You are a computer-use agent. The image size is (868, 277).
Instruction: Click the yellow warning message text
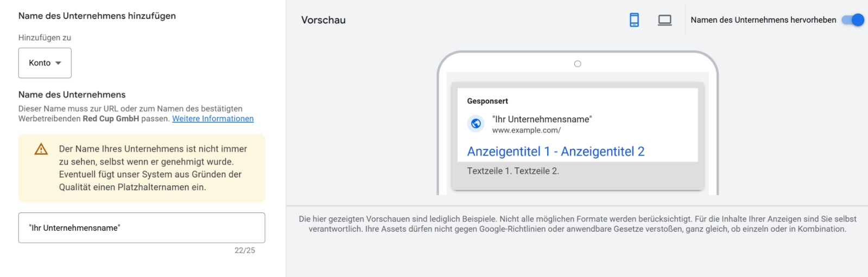coord(154,168)
